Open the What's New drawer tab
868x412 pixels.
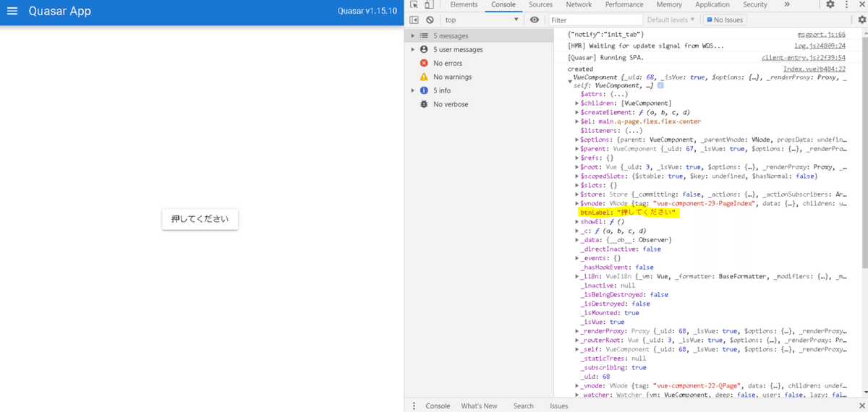click(x=480, y=406)
